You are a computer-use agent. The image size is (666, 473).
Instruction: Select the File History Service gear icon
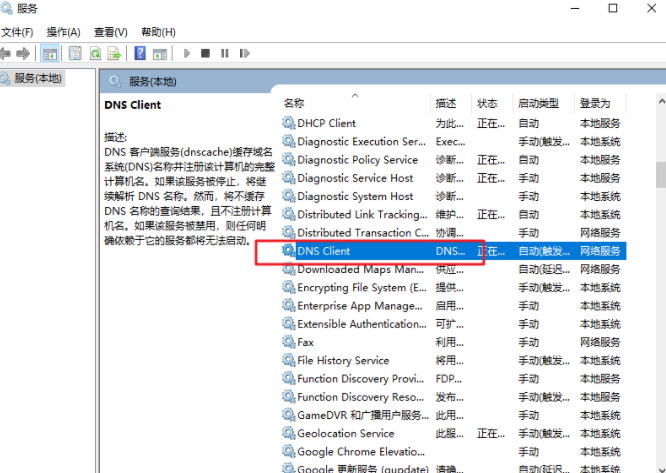coord(289,360)
